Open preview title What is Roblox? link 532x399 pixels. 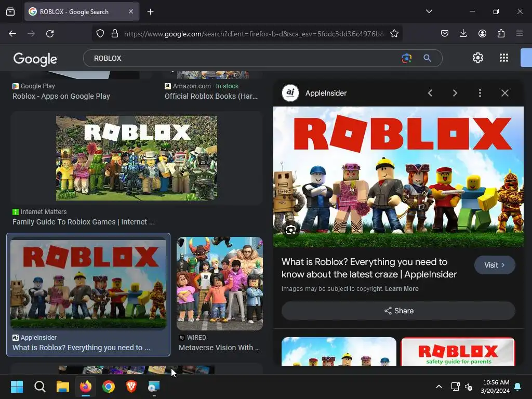369,268
